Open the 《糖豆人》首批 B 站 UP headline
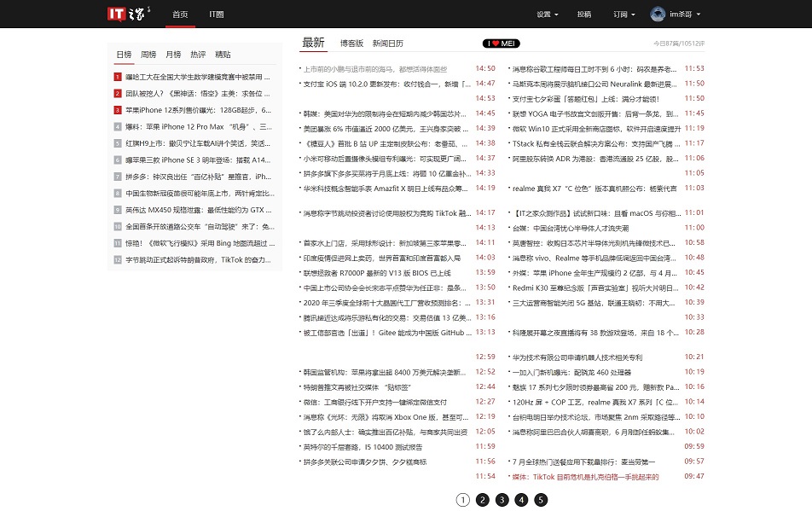The height and width of the screenshot is (511, 812). (x=386, y=144)
